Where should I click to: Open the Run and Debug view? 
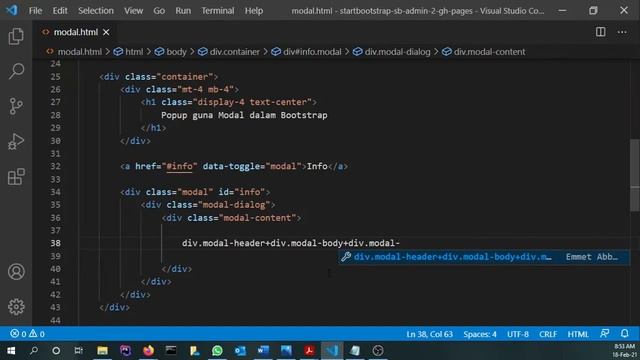(x=16, y=141)
